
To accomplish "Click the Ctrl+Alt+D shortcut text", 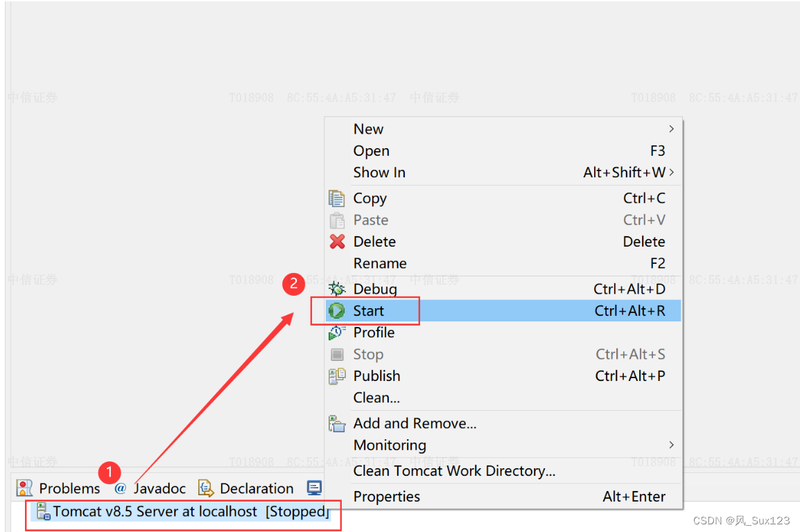I will coord(629,289).
